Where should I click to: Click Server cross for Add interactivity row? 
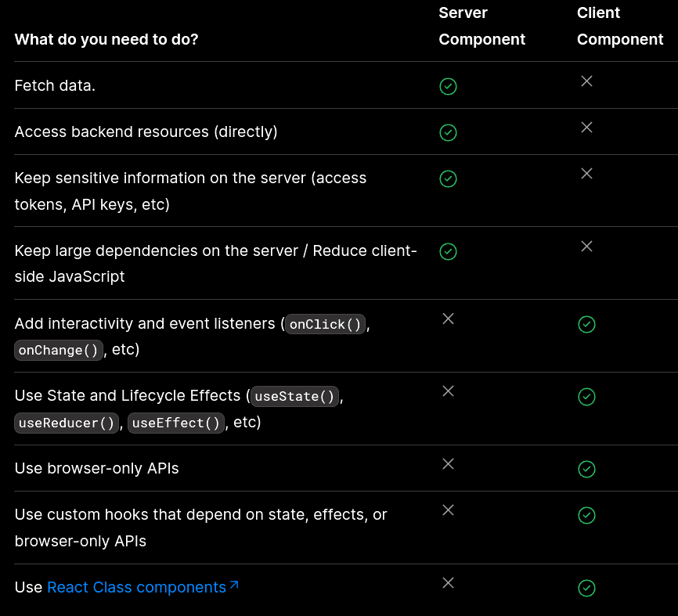coord(448,319)
